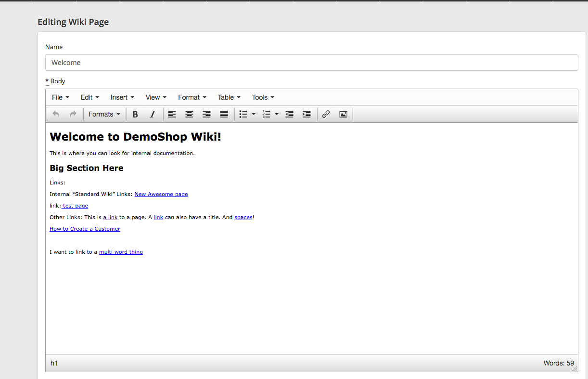Open the insert/edit link dialog
The image size is (588, 379).
(326, 114)
